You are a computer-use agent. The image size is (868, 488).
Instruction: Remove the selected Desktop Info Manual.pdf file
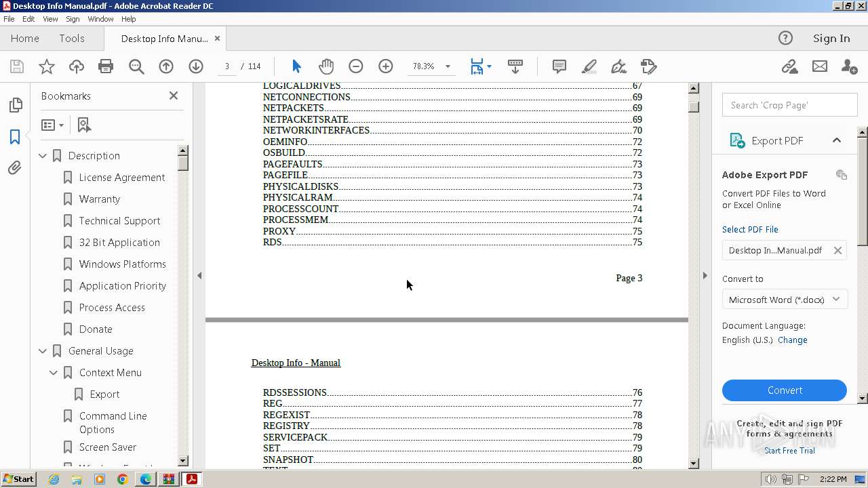coord(837,250)
